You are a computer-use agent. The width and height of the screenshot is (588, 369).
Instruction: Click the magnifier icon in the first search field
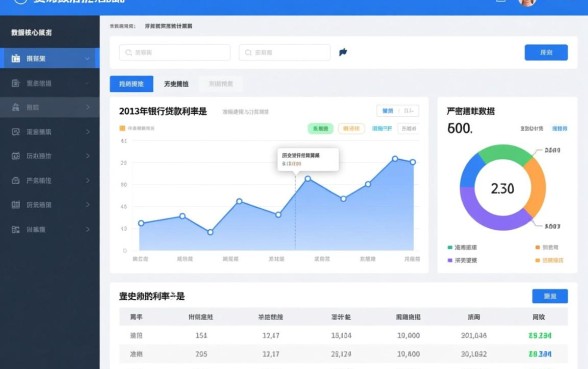tap(129, 52)
